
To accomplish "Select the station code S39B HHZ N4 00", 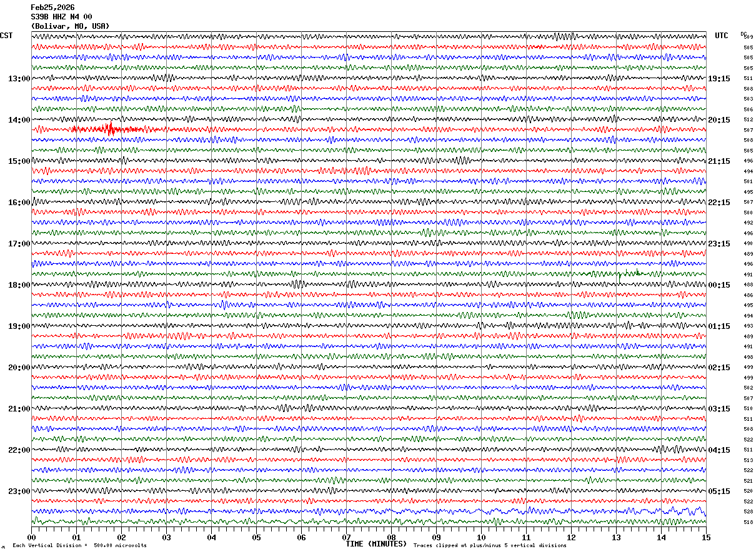I will [61, 17].
